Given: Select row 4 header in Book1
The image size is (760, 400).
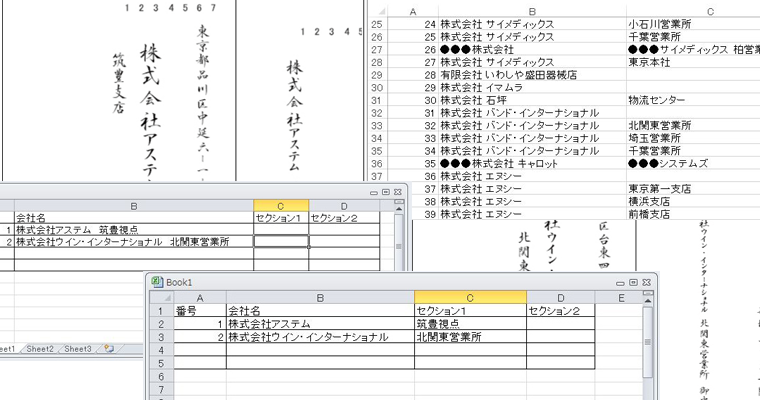Looking at the screenshot, I should (x=161, y=350).
